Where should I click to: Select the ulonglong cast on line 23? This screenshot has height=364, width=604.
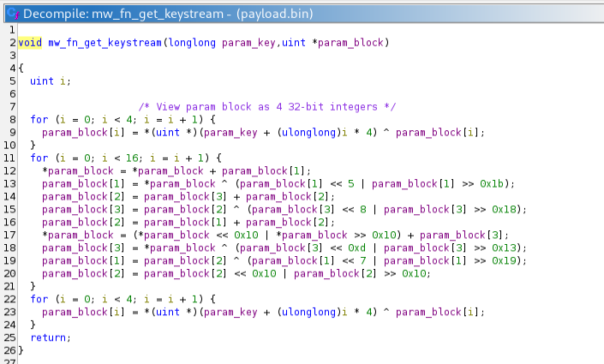[308, 312]
